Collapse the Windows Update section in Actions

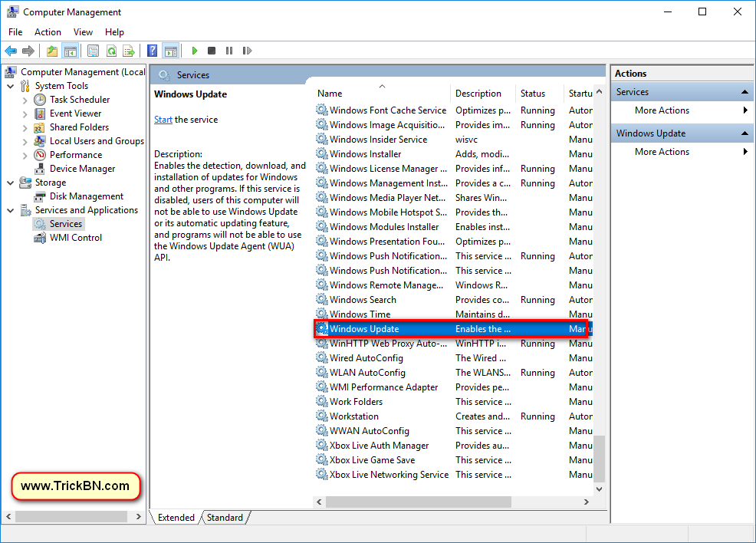744,133
